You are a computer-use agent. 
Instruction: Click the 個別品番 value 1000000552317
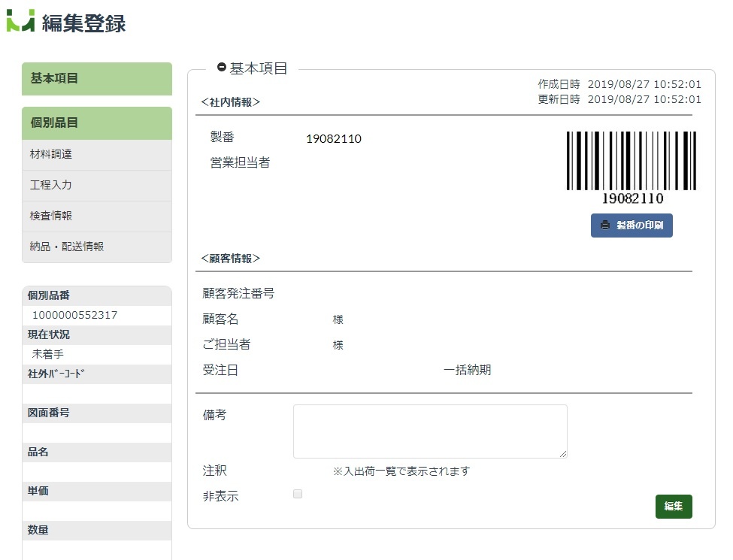coord(74,315)
